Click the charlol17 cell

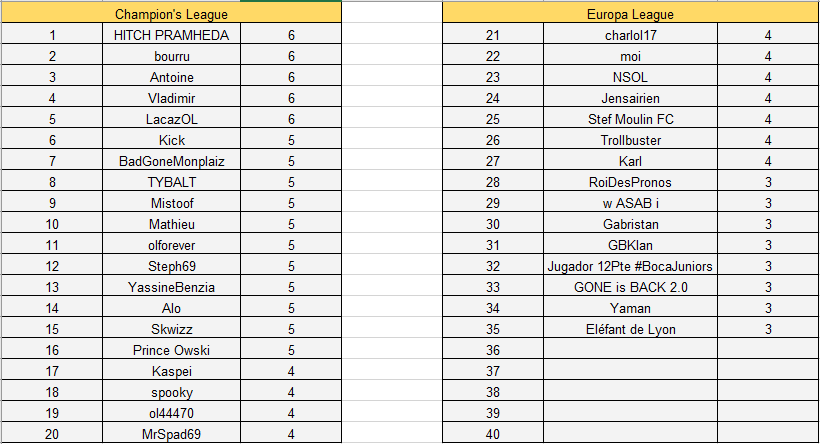[631, 36]
